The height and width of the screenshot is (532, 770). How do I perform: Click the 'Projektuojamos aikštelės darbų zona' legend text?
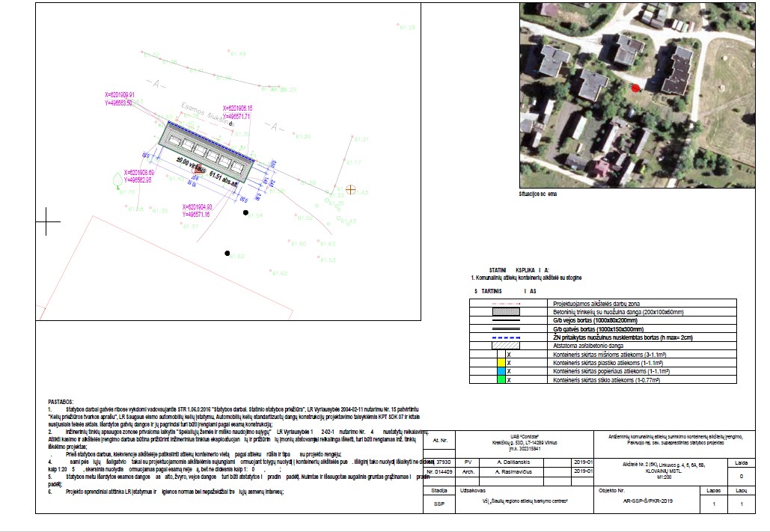[596, 304]
